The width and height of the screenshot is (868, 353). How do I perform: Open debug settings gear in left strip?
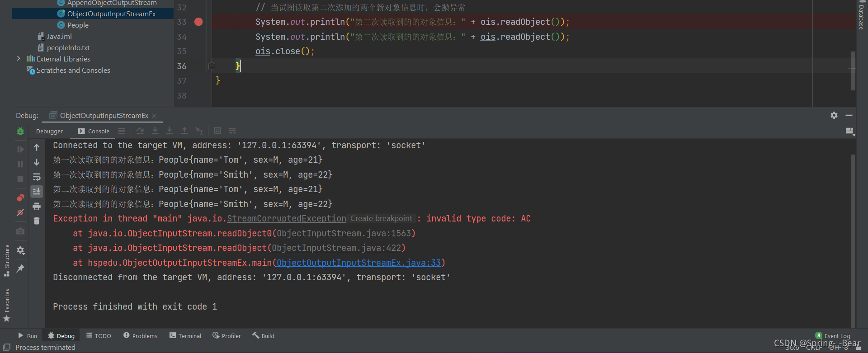20,250
